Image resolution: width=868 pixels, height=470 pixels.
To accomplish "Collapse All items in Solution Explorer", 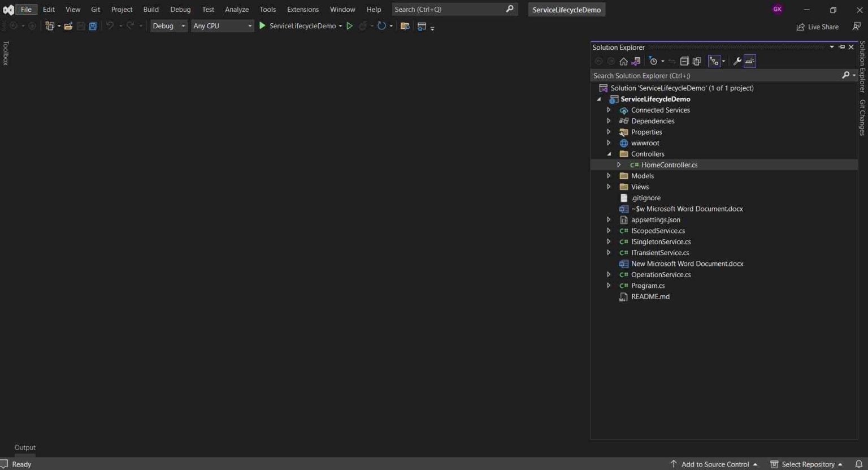I will [684, 61].
